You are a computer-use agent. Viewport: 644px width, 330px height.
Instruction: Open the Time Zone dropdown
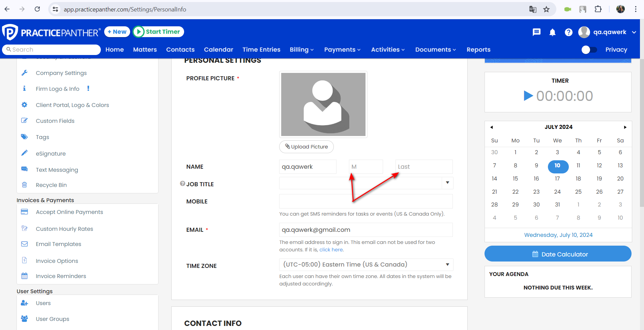click(x=366, y=265)
